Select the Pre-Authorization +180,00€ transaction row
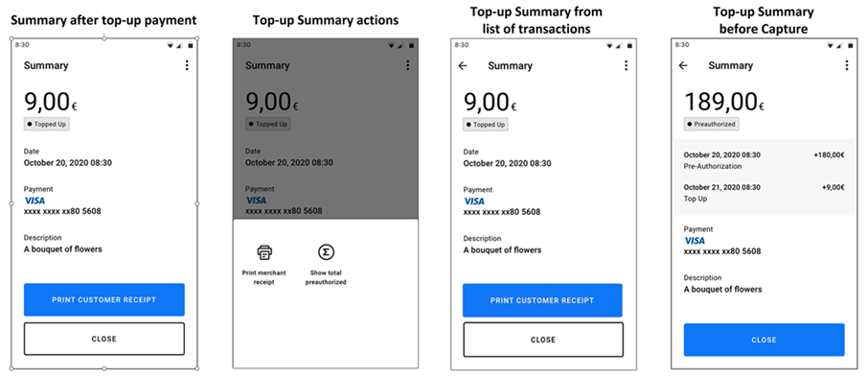Screen dimensions: 868x377 pyautogui.click(x=764, y=161)
